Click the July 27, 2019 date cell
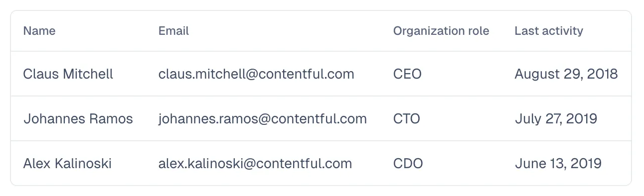 click(556, 119)
